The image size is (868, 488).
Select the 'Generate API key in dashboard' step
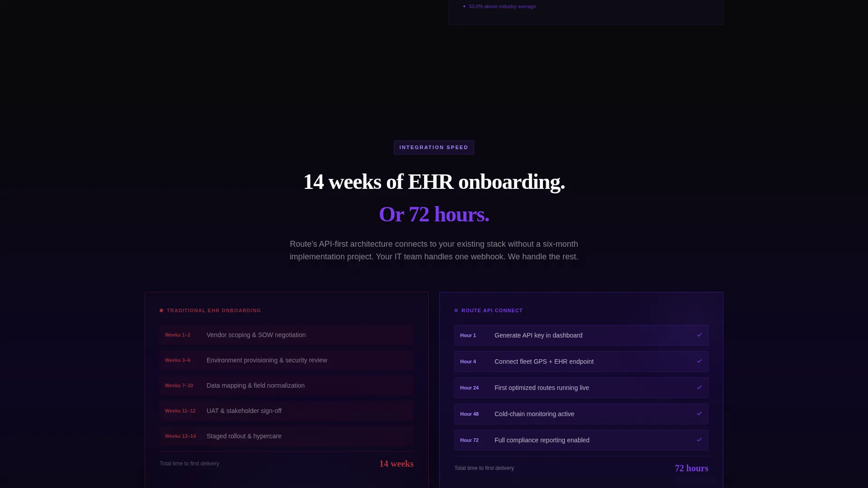(581, 335)
